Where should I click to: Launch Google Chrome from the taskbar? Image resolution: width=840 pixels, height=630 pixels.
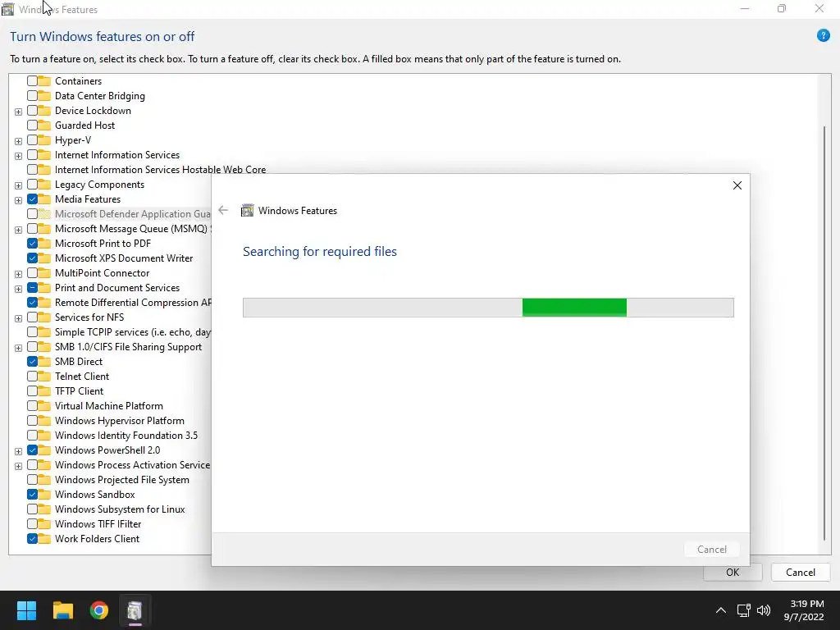point(99,610)
